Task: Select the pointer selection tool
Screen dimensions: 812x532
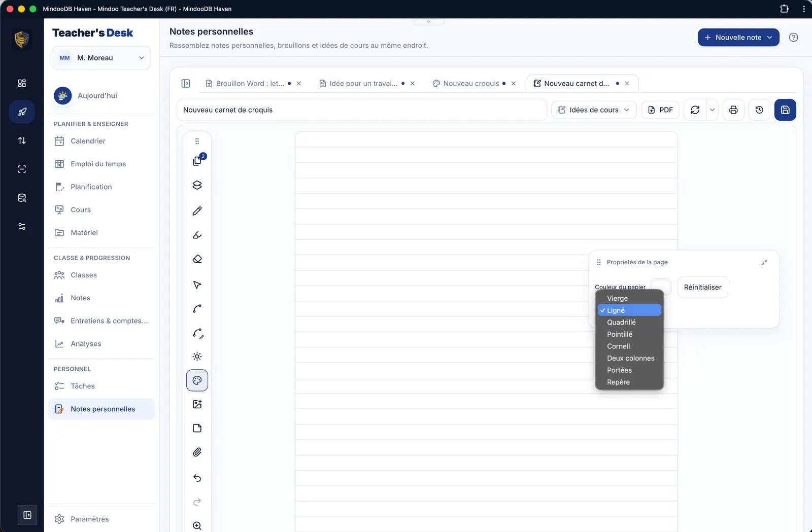Action: (x=197, y=285)
